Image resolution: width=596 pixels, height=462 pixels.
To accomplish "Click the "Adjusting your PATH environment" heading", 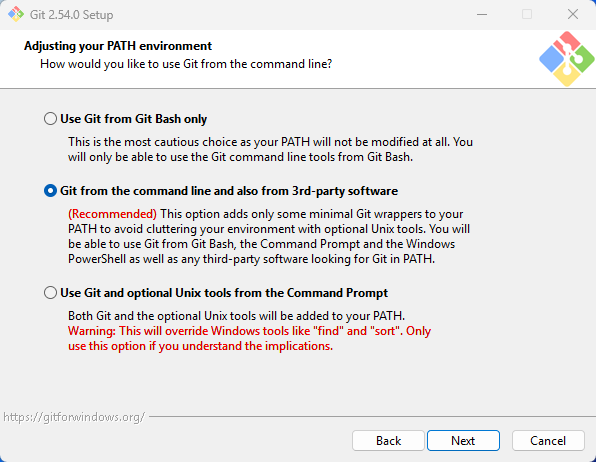I will point(118,46).
